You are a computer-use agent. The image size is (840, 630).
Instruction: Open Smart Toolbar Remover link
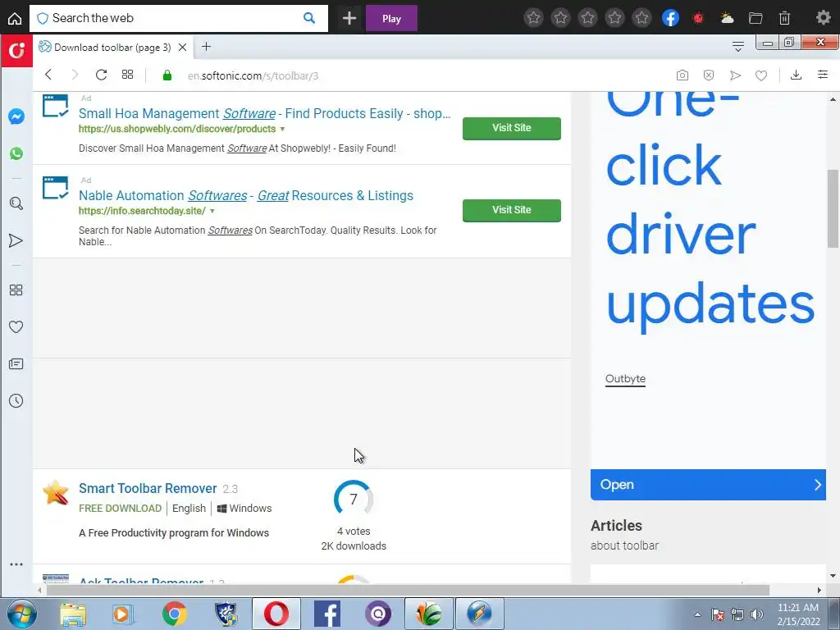click(148, 488)
